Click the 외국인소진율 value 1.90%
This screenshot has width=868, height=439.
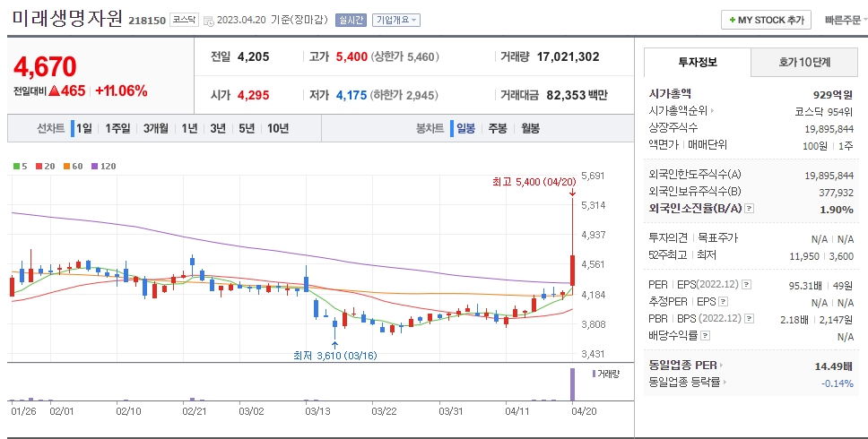click(837, 210)
